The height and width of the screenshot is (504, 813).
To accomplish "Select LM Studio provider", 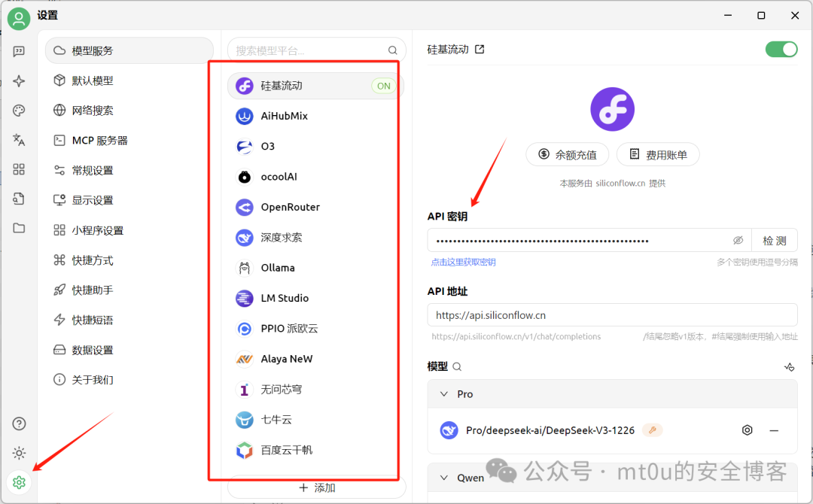I will 315,299.
